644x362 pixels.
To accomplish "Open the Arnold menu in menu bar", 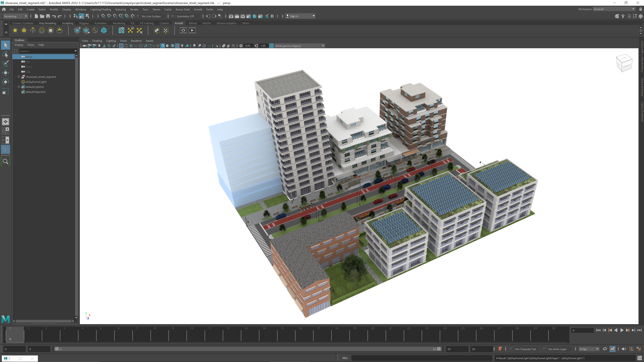I will point(198,10).
